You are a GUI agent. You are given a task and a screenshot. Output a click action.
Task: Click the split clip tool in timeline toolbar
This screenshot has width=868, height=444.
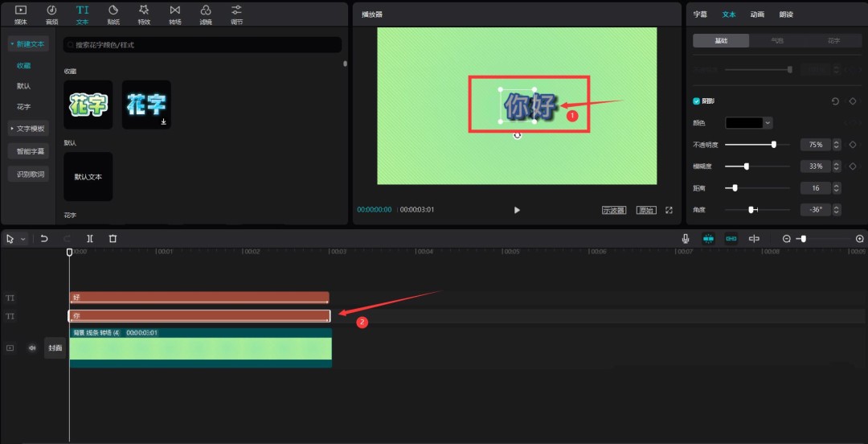(x=90, y=239)
